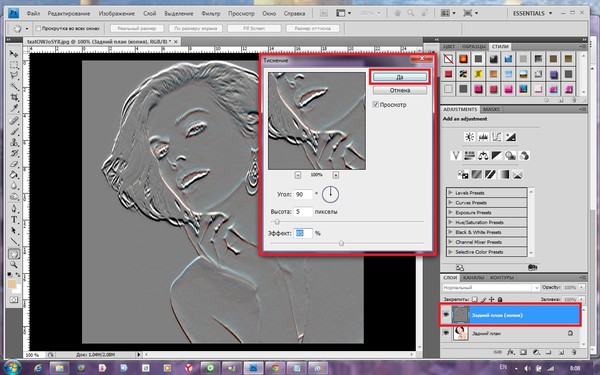Select the Eraser tool

(x=14, y=164)
